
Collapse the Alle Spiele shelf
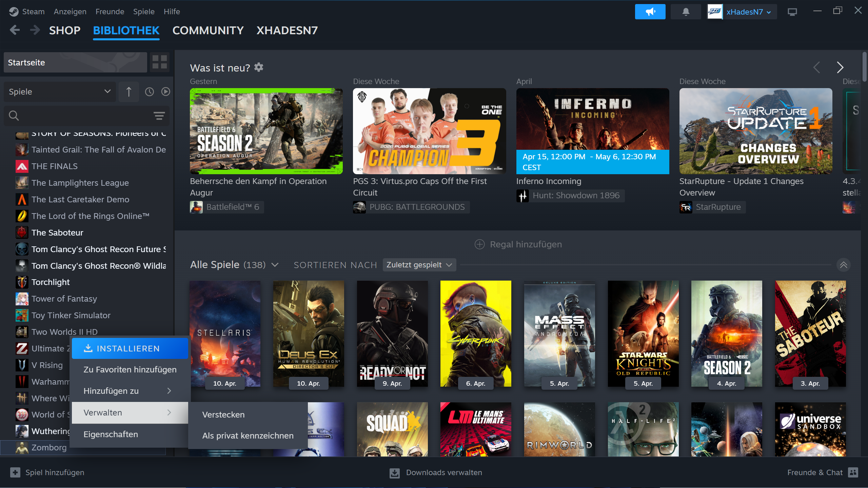pyautogui.click(x=844, y=265)
